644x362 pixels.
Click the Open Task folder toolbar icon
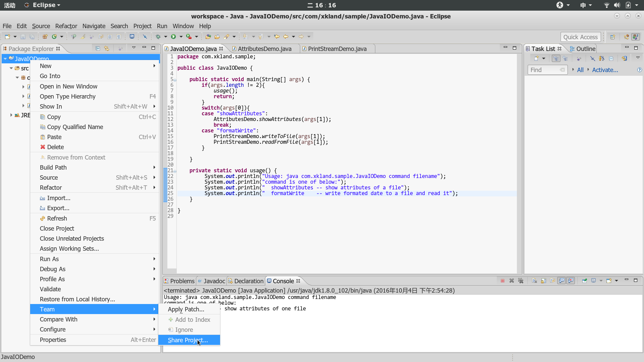217,37
